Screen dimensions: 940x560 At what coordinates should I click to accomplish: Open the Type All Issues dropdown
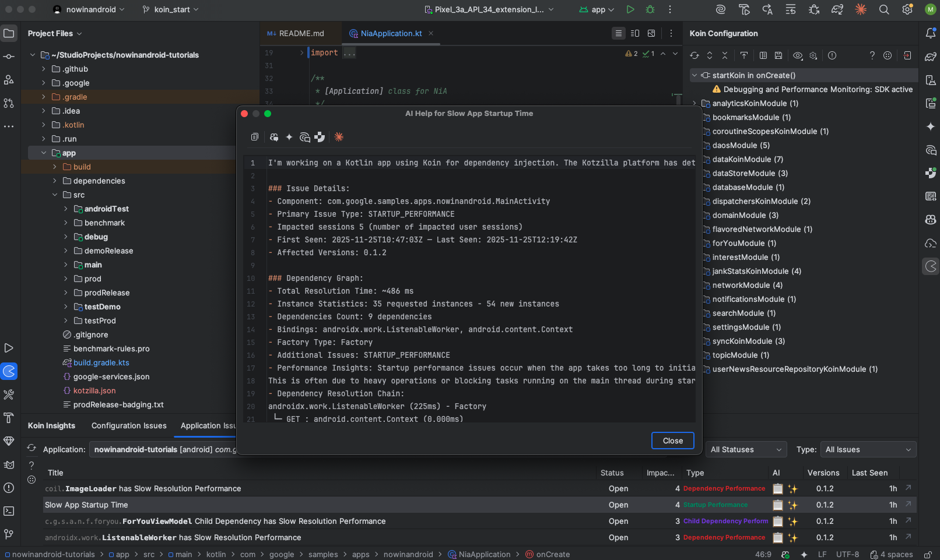868,449
